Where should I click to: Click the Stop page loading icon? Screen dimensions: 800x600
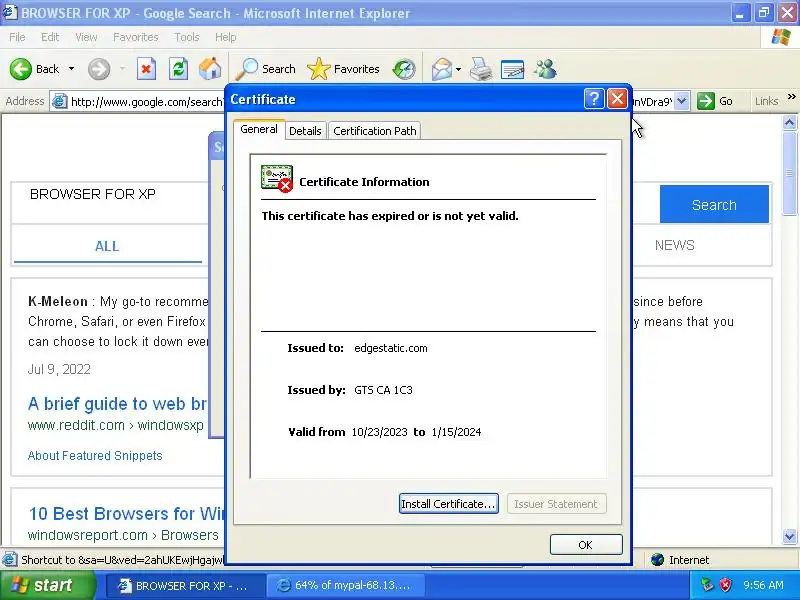click(x=146, y=69)
